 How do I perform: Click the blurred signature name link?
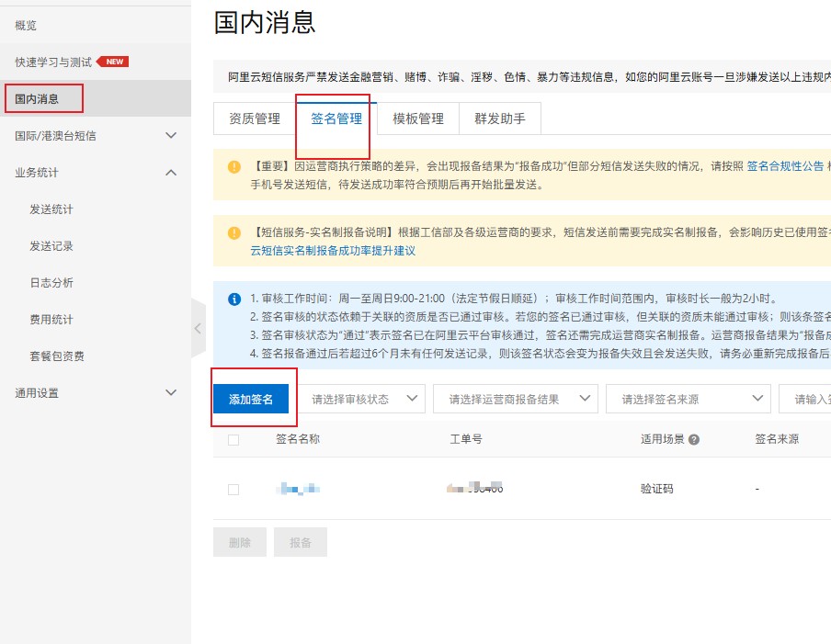click(x=298, y=489)
